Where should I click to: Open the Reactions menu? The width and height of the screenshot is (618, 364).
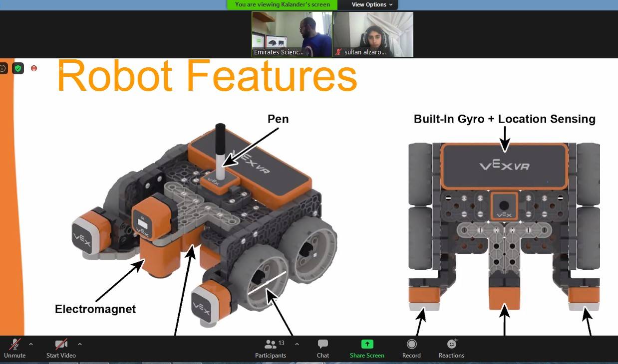[x=451, y=348]
